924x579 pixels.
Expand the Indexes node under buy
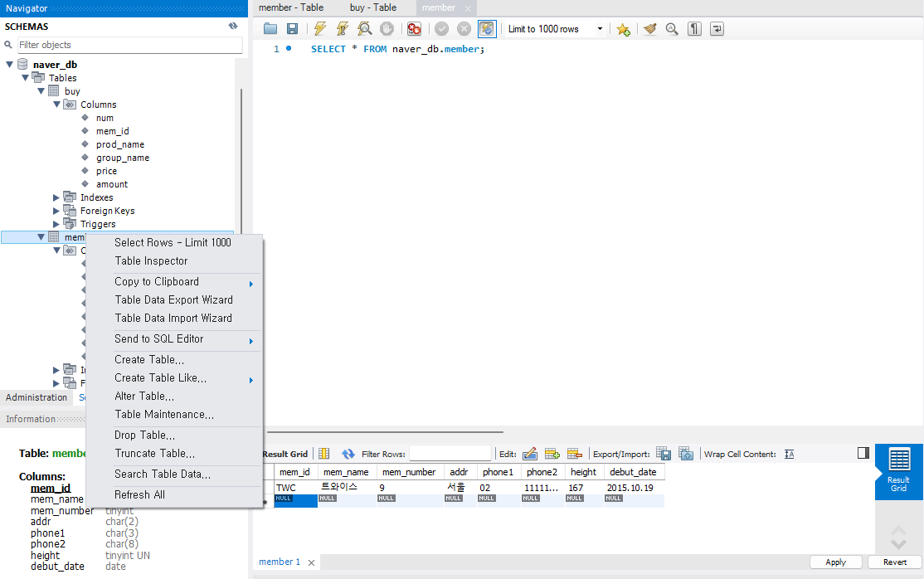(56, 197)
